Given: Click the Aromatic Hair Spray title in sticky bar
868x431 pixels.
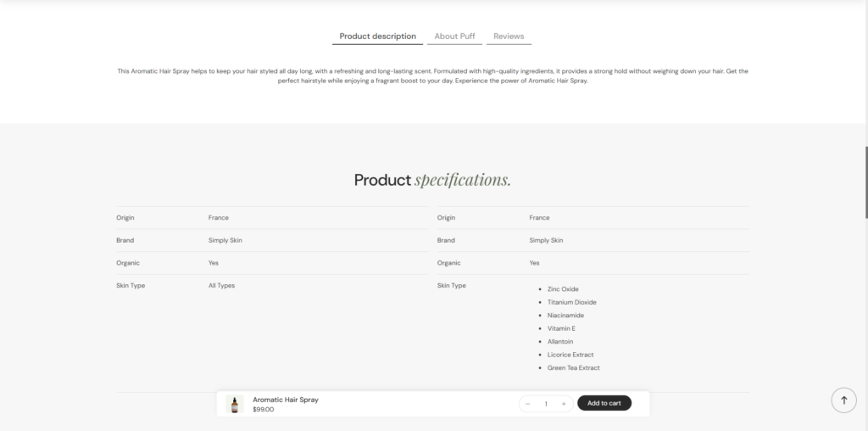Looking at the screenshot, I should [286, 400].
